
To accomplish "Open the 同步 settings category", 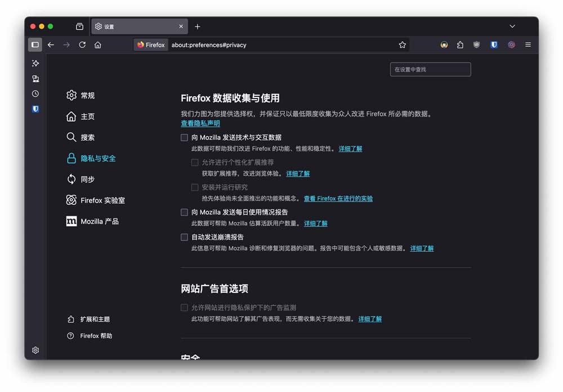I will pos(81,179).
